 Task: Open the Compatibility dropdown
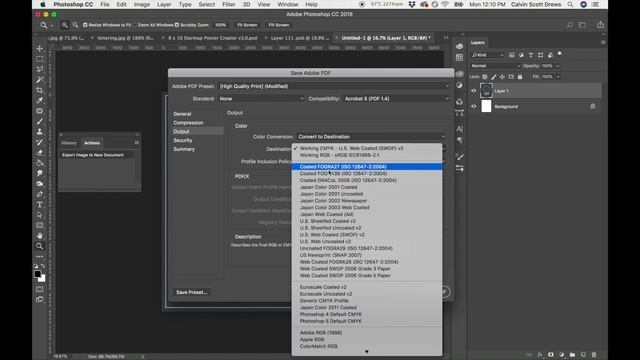(396, 99)
